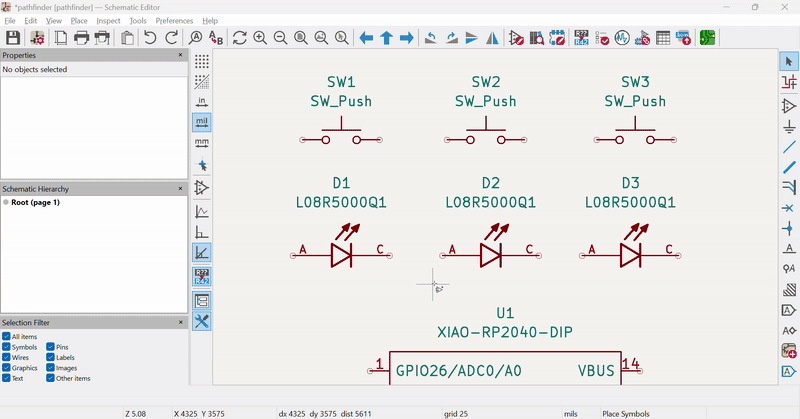Open the simulator waveform icon

[621, 38]
